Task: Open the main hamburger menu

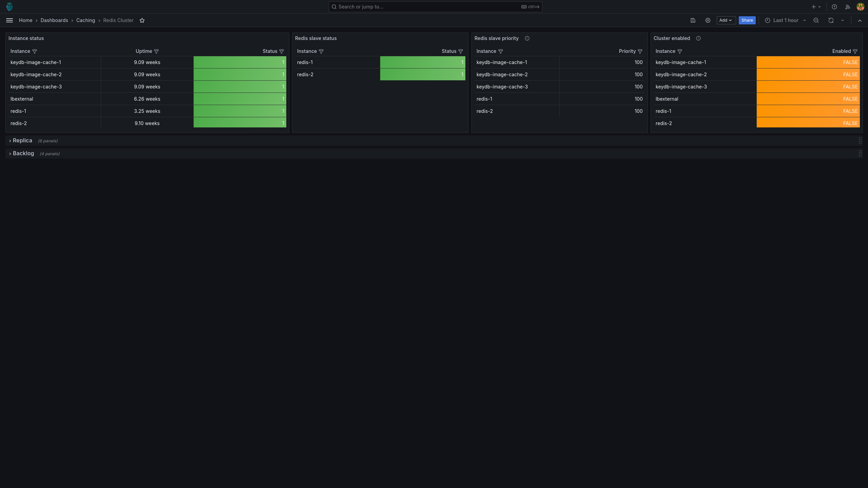Action: tap(9, 20)
